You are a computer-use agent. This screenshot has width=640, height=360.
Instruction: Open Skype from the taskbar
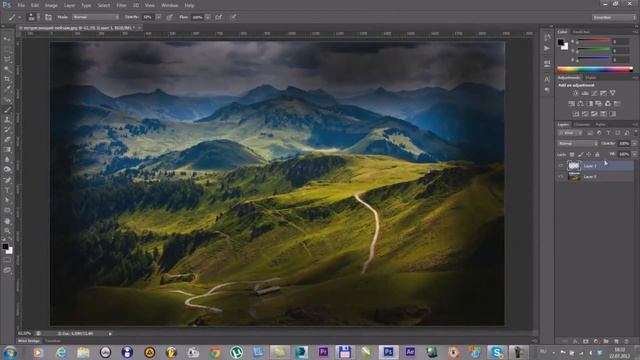click(x=497, y=352)
